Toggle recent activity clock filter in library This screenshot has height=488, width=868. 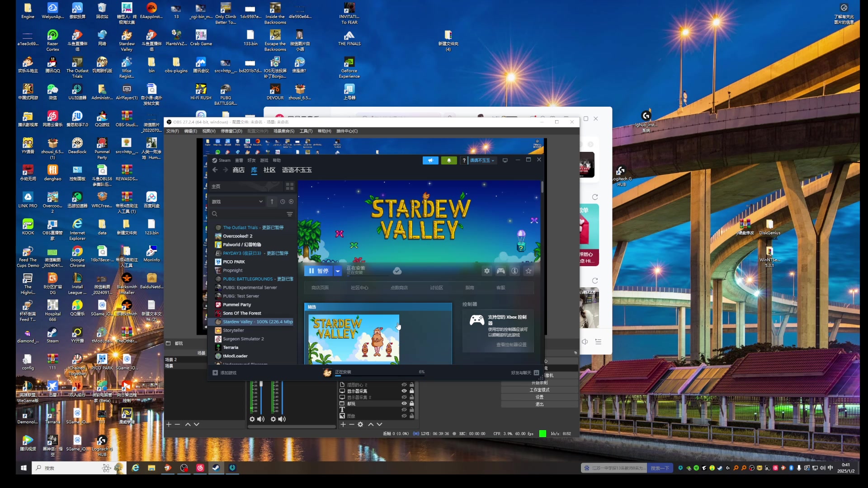click(x=283, y=202)
